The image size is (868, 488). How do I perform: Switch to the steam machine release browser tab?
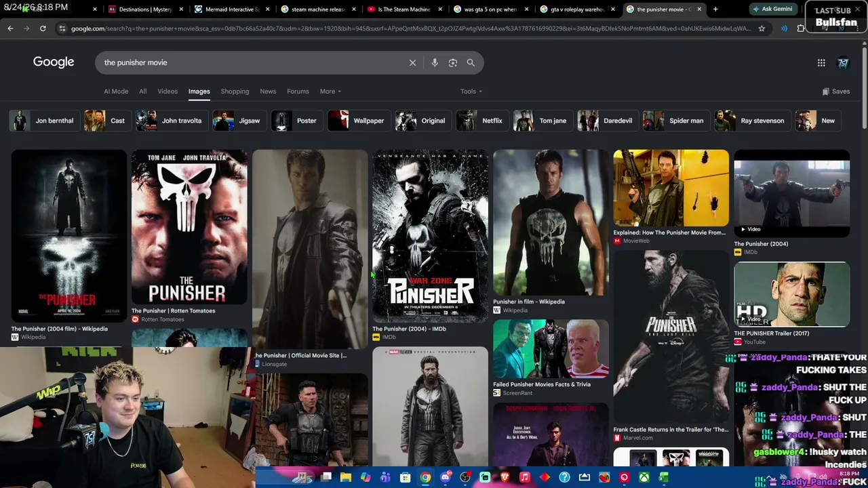tap(317, 9)
